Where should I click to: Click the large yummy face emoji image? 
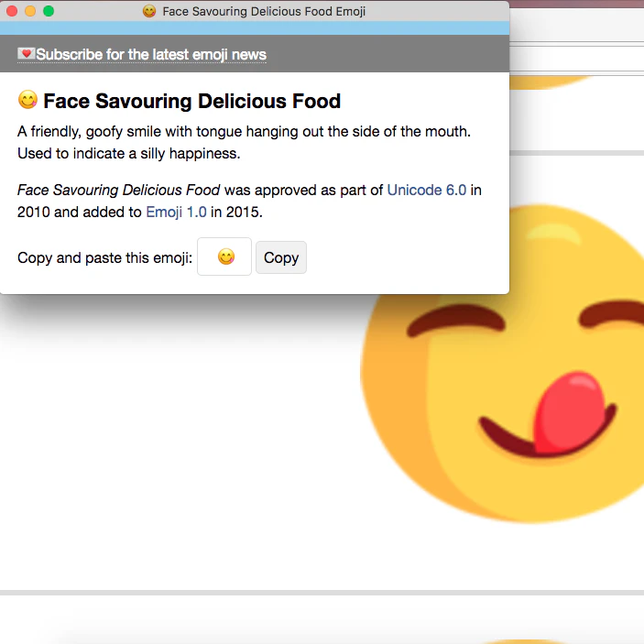click(x=502, y=364)
